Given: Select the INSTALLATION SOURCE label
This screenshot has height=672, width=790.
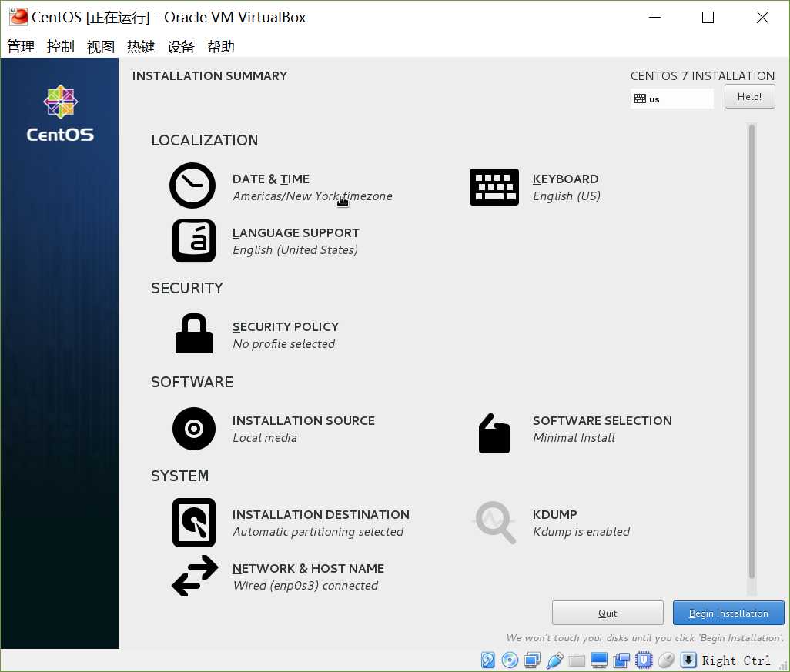Looking at the screenshot, I should [x=303, y=420].
